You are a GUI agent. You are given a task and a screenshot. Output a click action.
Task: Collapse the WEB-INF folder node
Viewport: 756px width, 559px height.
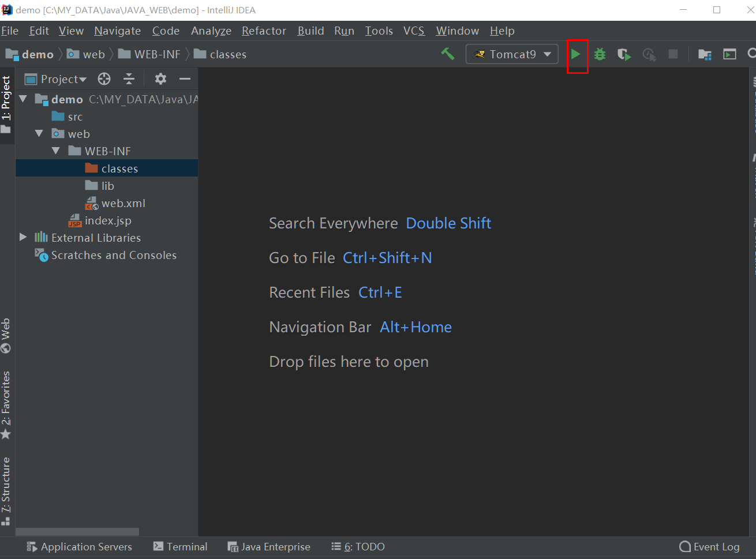coord(56,151)
